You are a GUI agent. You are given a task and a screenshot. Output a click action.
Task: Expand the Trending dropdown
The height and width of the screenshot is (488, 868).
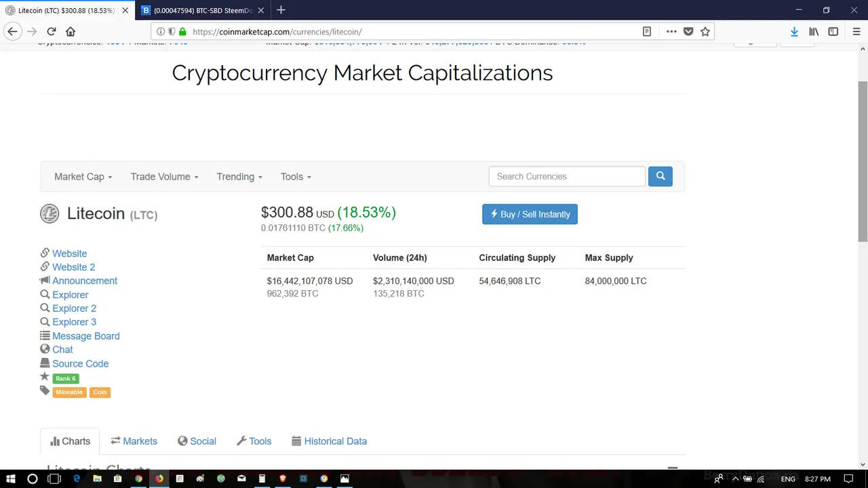[239, 176]
